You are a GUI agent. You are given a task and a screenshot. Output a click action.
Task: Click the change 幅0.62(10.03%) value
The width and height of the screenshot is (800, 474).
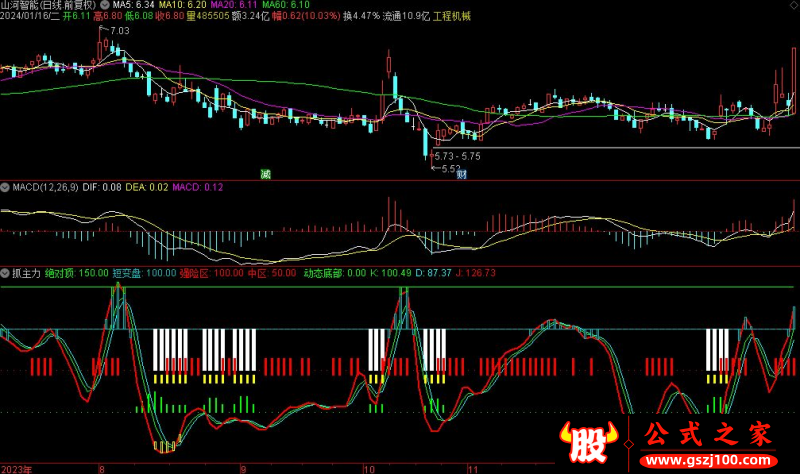[306, 16]
